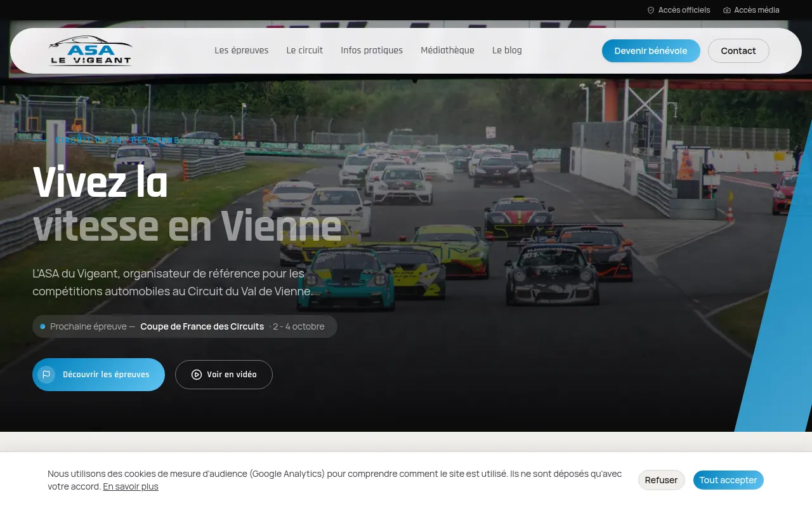
Task: Follow the En savoir plus link
Action: [x=131, y=486]
